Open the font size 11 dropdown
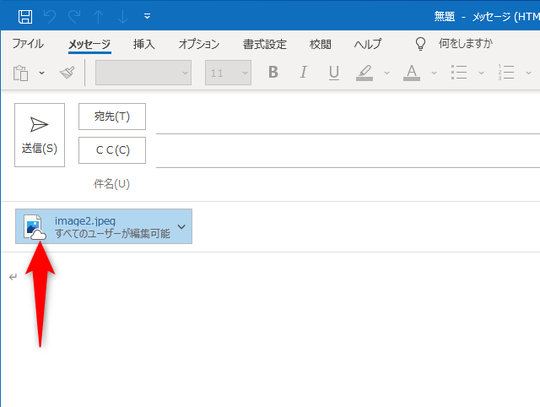 (228, 73)
